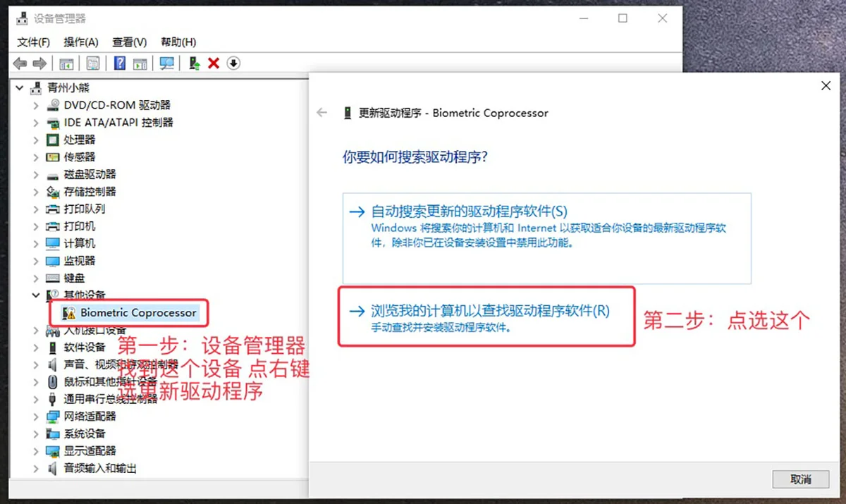The image size is (846, 504).
Task: Expand the 网络适配器 tree node
Action: pos(36,416)
